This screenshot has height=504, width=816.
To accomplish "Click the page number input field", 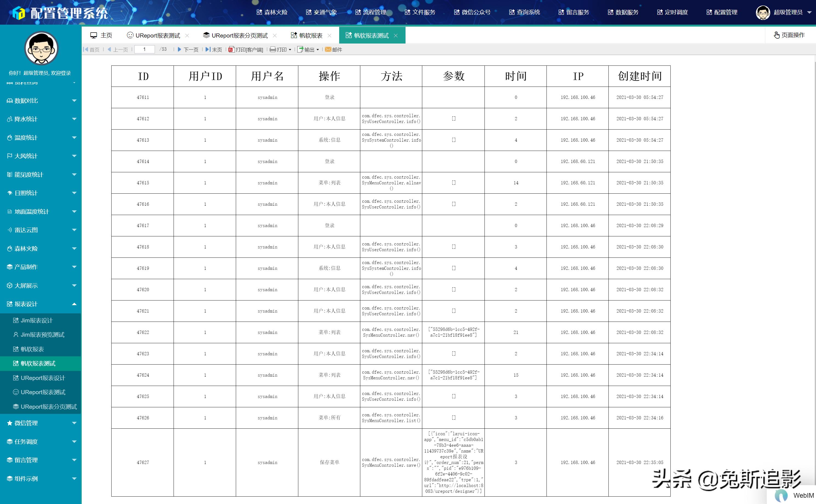I will click(x=144, y=49).
